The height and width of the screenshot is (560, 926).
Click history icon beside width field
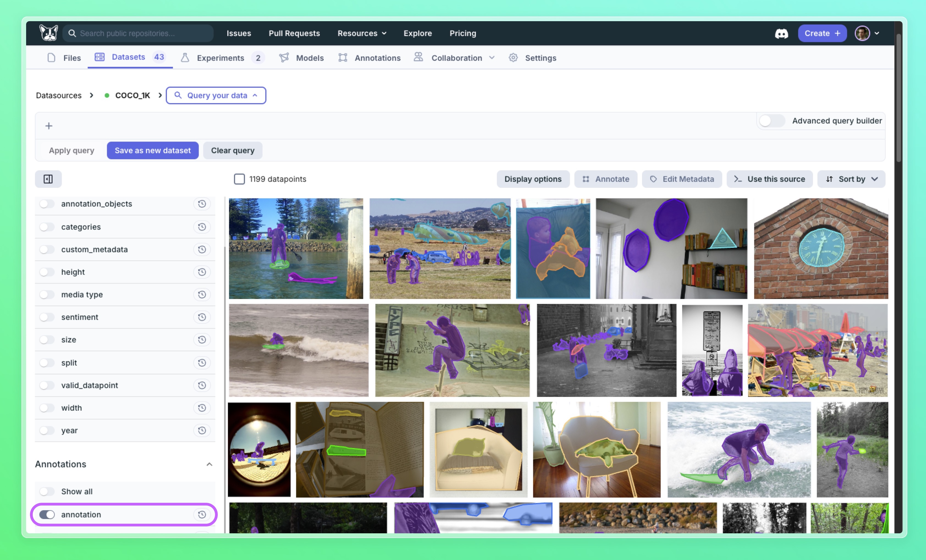(202, 408)
